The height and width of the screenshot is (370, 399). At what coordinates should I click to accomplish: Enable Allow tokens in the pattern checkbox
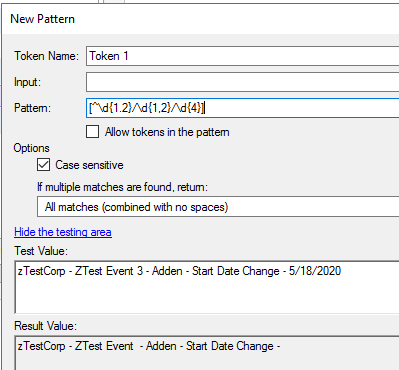point(92,132)
